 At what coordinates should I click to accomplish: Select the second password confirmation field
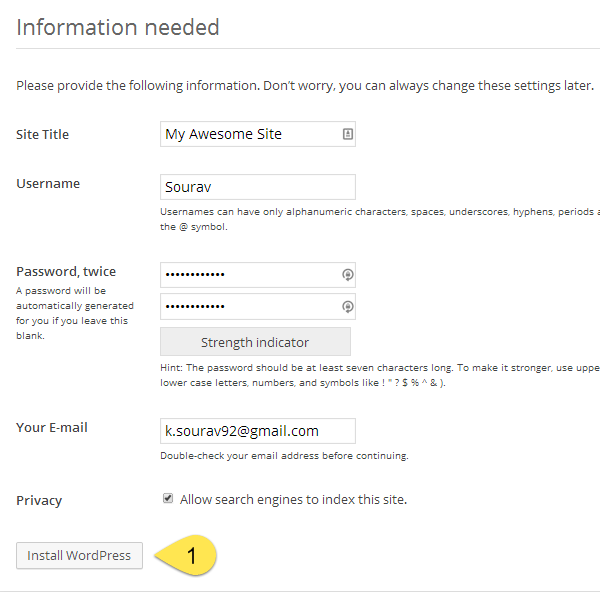[x=258, y=307]
